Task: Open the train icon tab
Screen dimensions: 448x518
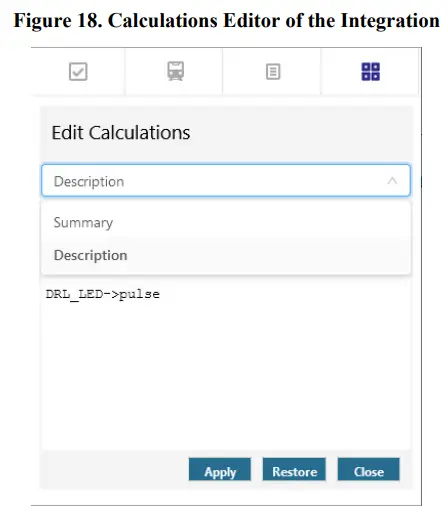Action: coord(176,71)
